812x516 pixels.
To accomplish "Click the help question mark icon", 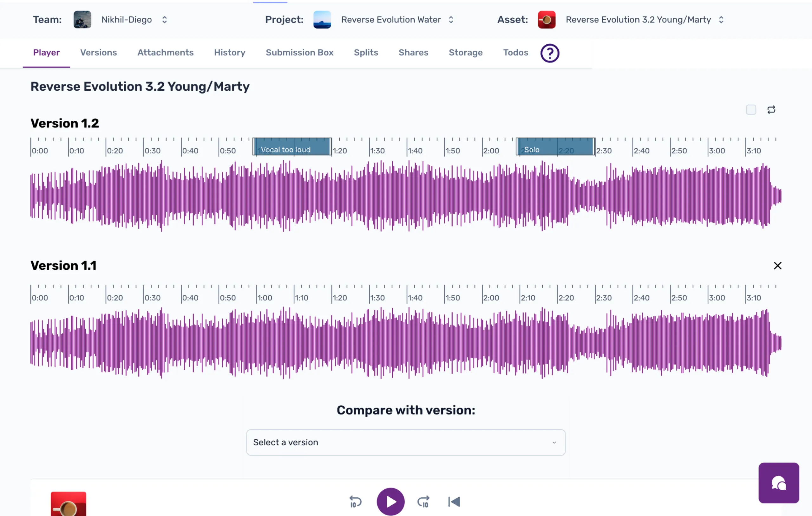I will click(550, 53).
